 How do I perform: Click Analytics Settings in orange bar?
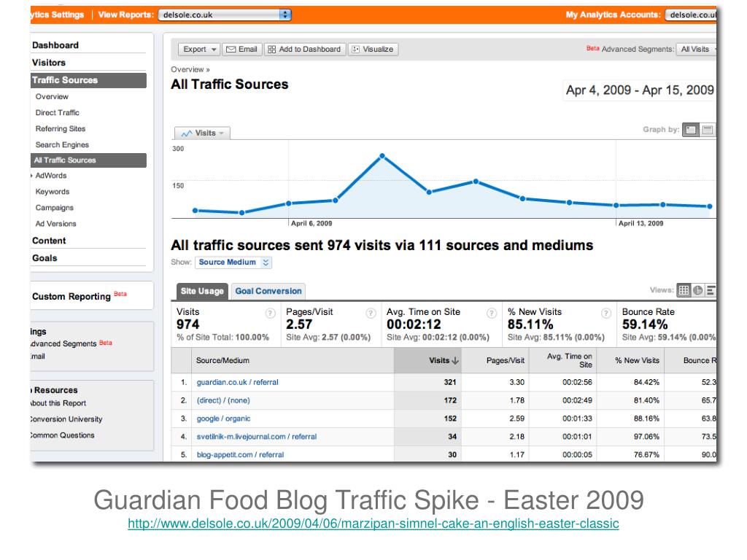tap(57, 15)
